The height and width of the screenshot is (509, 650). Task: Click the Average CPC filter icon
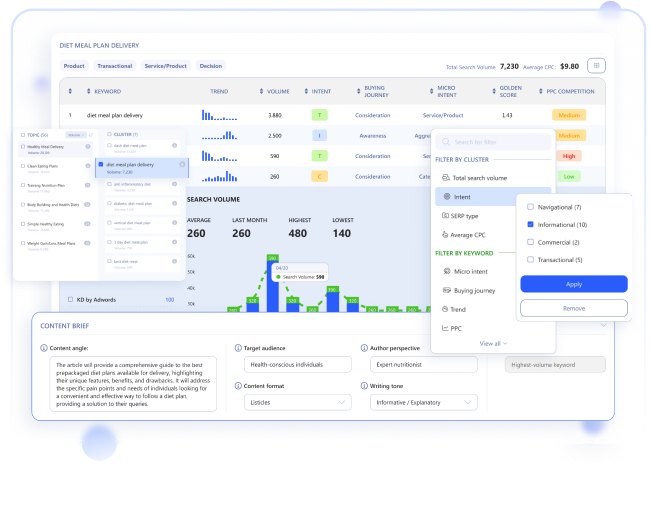click(445, 235)
